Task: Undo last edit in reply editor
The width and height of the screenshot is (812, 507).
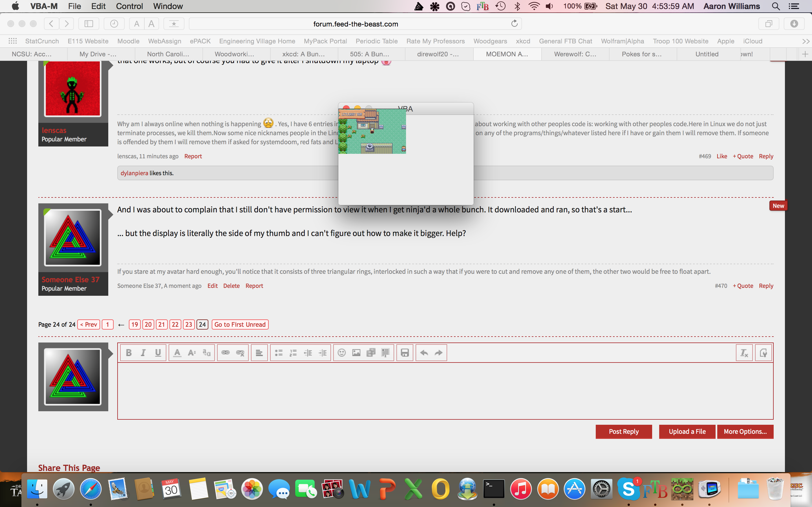Action: 424,353
